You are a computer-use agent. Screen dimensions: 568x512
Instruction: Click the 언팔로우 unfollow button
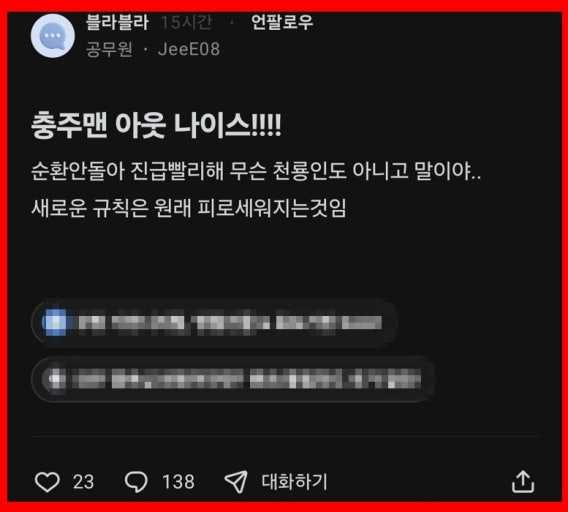coord(282,22)
